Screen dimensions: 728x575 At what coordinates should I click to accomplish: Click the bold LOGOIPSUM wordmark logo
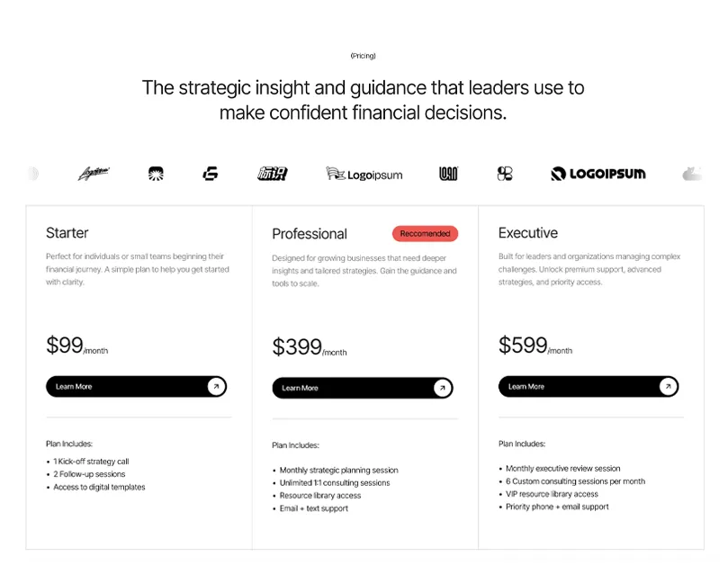[598, 174]
